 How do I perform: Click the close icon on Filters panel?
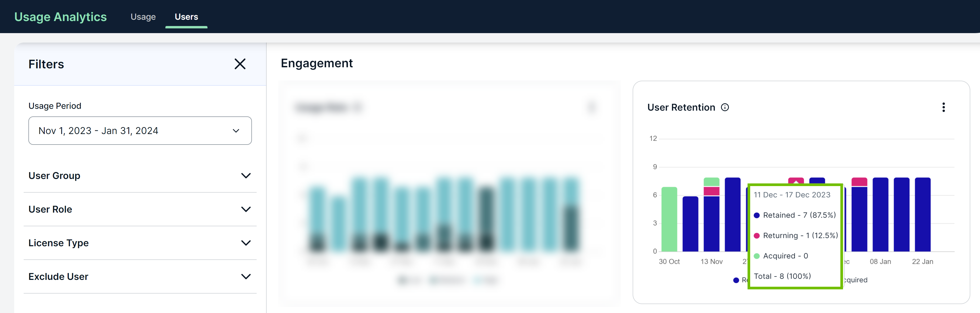click(240, 64)
